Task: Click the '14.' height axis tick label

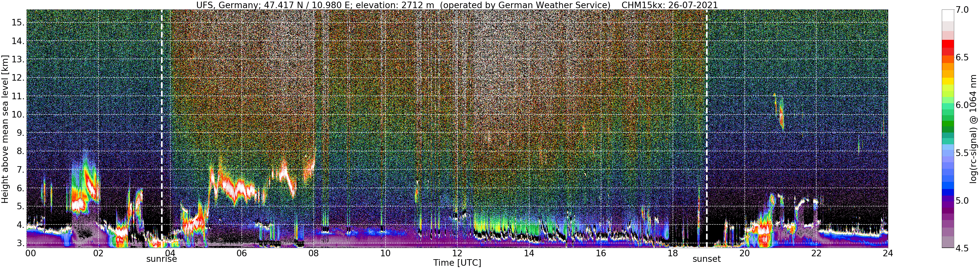Action: click(18, 41)
